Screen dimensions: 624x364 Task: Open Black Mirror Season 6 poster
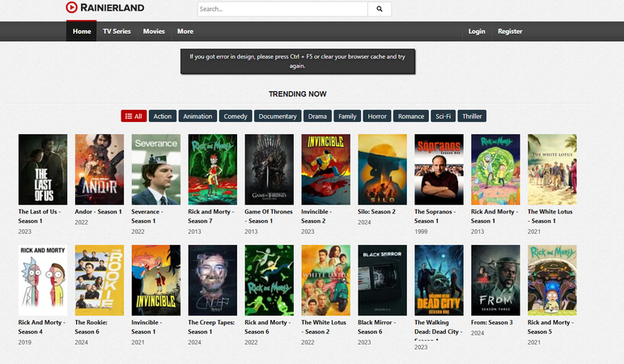pos(382,280)
